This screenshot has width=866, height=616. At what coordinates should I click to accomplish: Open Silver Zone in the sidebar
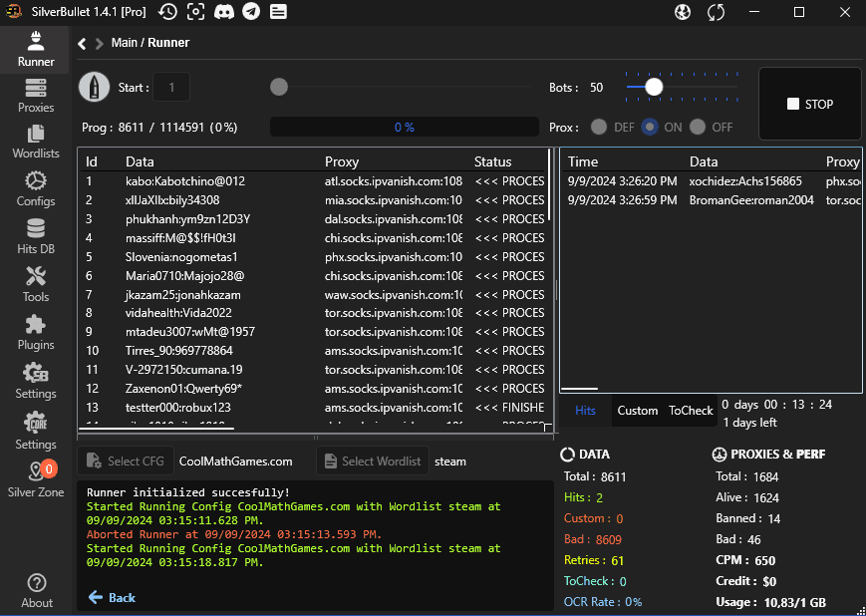click(36, 477)
